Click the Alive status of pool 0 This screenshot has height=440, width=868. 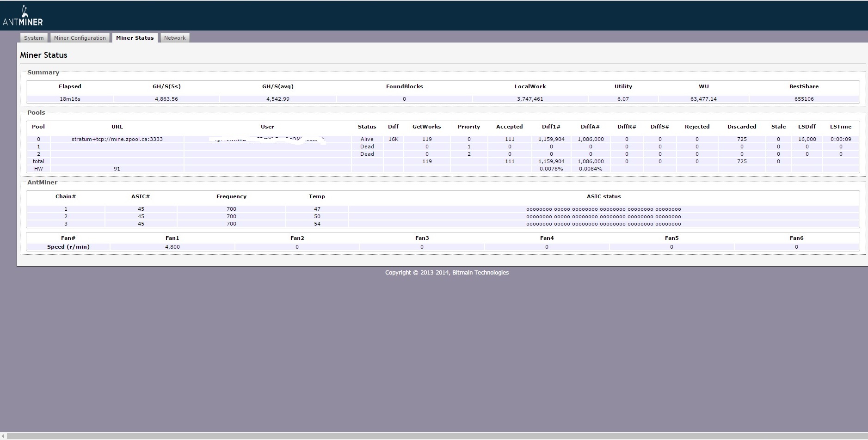coord(367,139)
